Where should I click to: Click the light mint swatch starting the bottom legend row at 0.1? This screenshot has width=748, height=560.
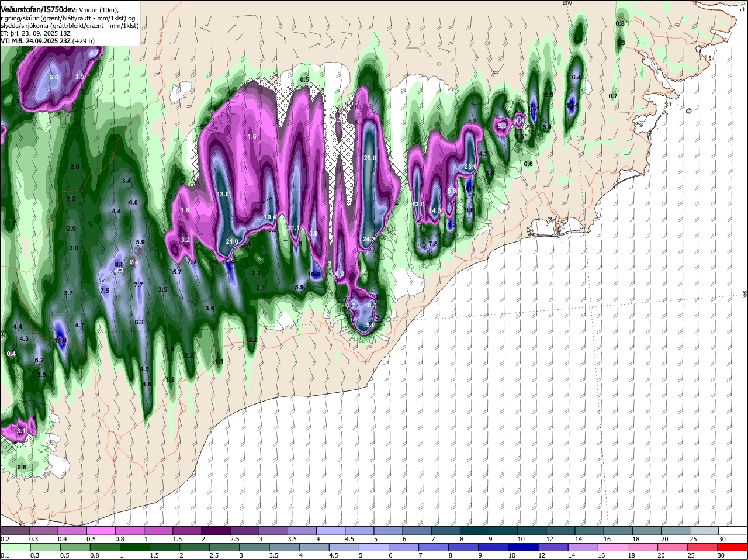tap(15, 548)
